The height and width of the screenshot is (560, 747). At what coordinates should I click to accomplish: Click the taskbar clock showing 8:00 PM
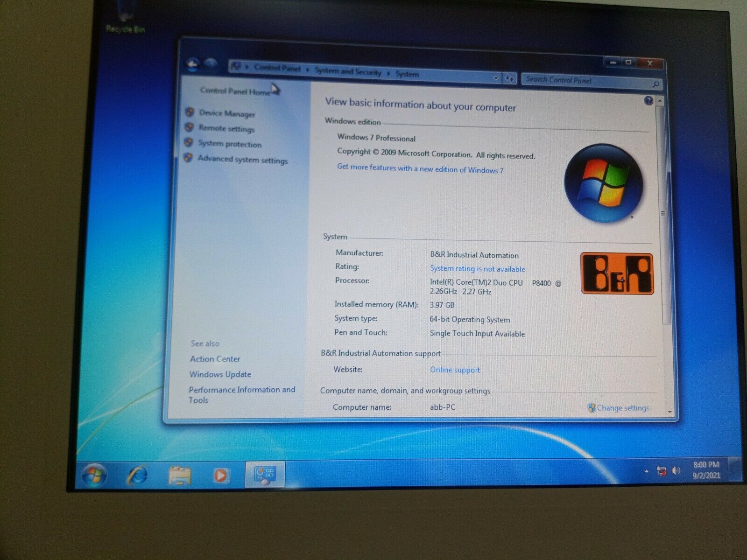click(x=706, y=470)
